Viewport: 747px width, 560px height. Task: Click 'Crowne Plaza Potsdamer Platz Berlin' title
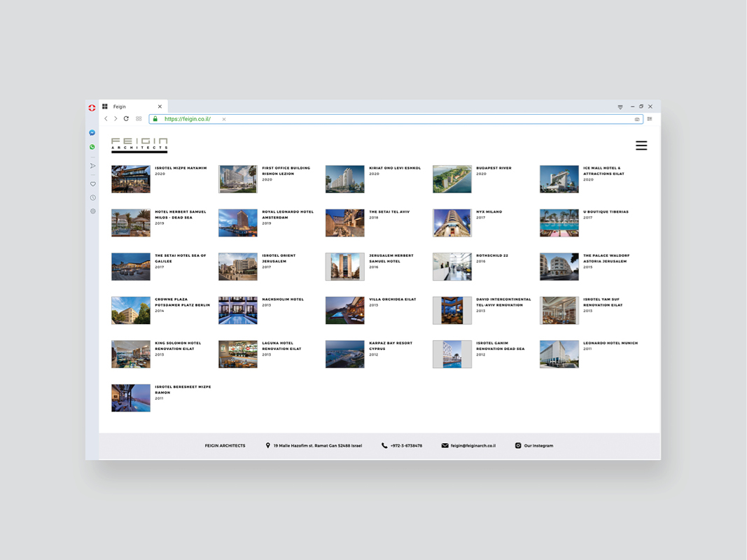point(183,302)
